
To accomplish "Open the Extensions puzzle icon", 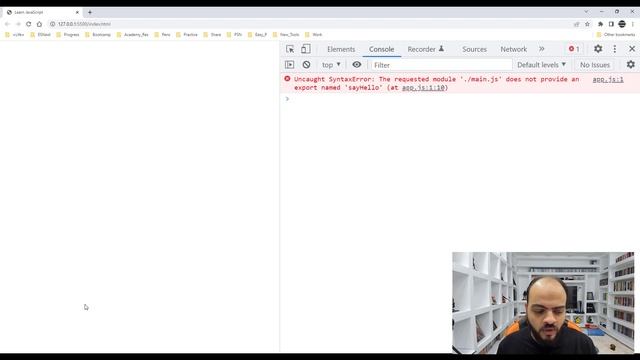I will 600,24.
